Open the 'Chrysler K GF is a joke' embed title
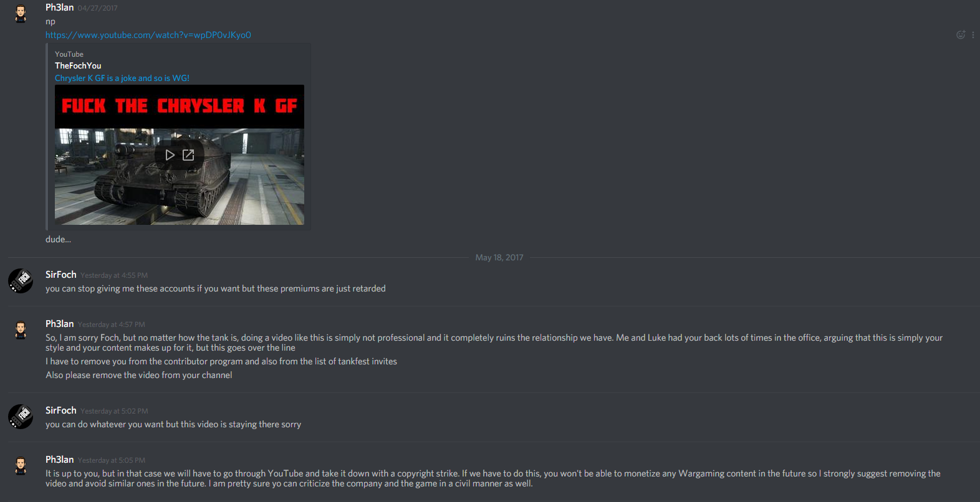This screenshot has height=502, width=980. click(x=122, y=78)
